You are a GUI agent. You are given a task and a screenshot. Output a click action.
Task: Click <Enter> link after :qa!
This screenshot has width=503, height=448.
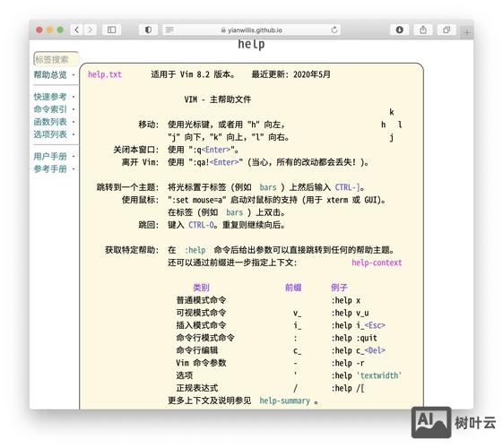[x=224, y=162]
